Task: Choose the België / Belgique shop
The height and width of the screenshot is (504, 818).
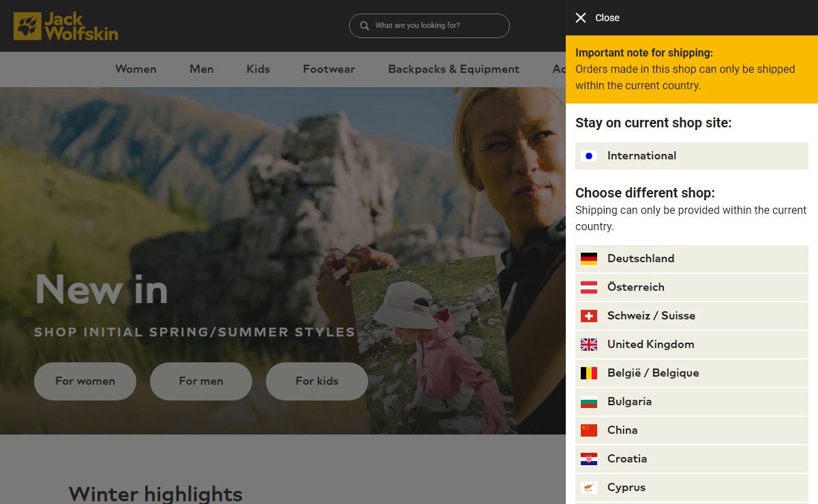Action: pos(692,373)
